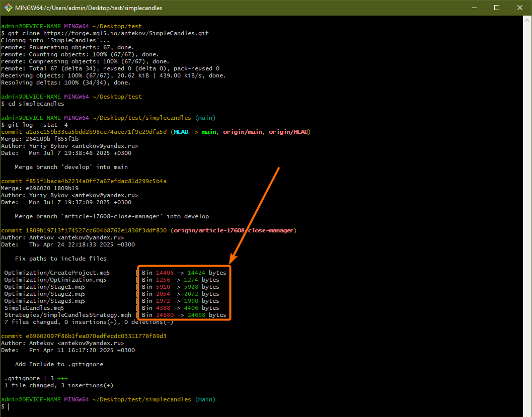Minimize the MINGW64 terminal window
This screenshot has height=417, width=532.
click(474, 8)
